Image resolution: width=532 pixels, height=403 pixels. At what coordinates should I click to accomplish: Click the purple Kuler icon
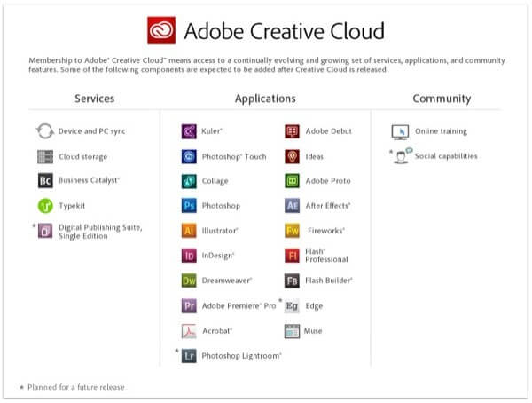(189, 131)
